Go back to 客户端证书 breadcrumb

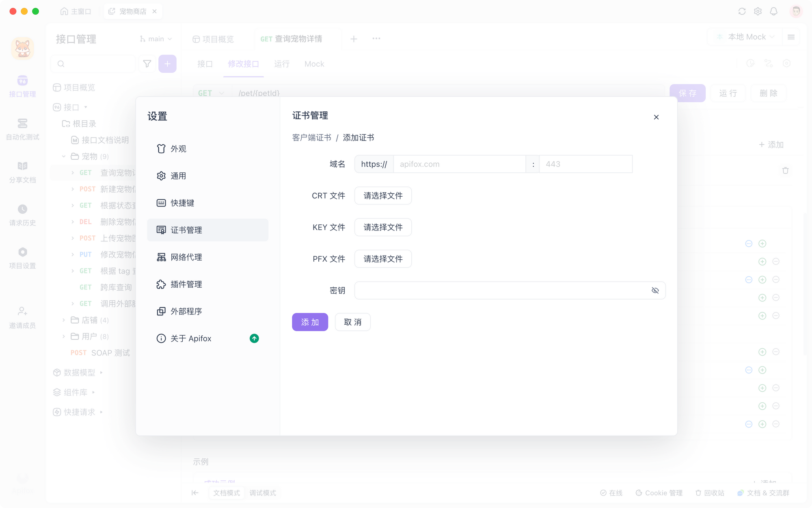tap(311, 138)
